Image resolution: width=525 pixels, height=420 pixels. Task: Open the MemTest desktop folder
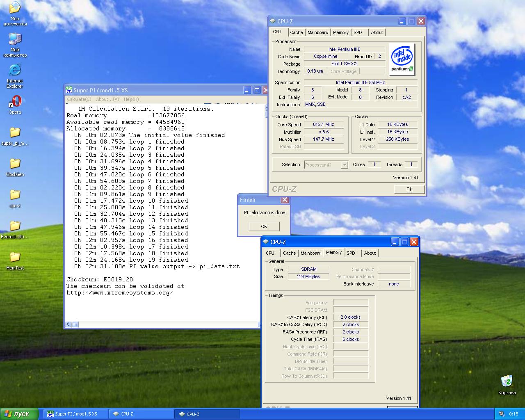coord(15,261)
